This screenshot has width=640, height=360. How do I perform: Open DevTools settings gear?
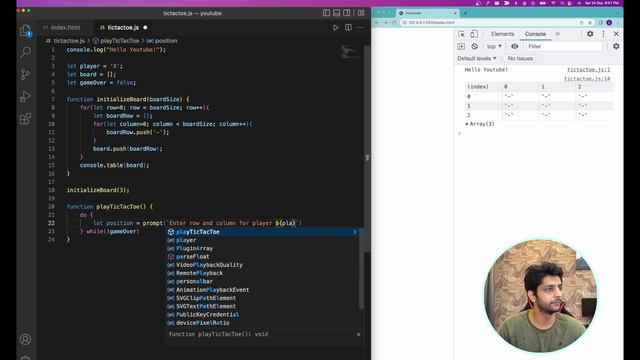(590, 34)
